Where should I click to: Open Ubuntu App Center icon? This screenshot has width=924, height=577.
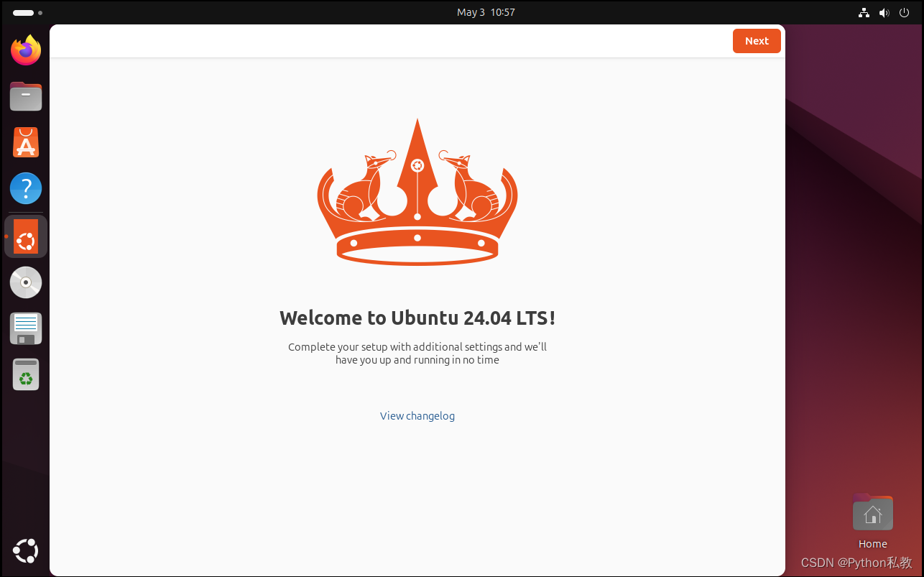[26, 142]
